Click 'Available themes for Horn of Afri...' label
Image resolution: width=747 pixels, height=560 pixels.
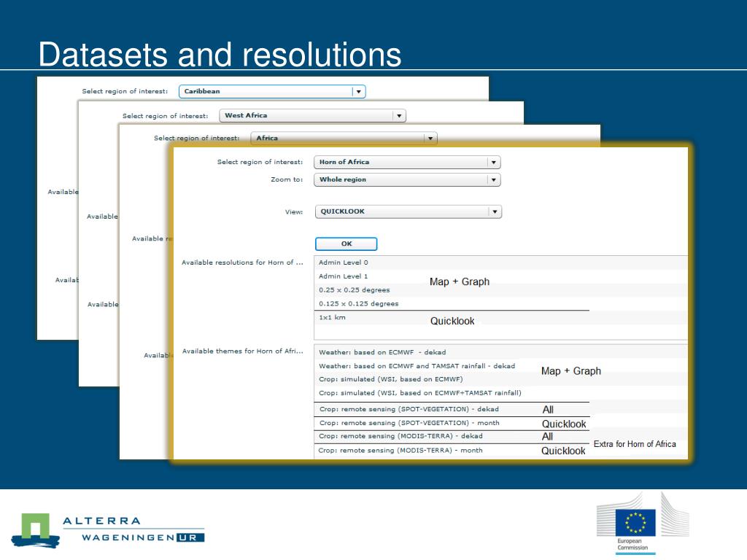[x=242, y=351]
